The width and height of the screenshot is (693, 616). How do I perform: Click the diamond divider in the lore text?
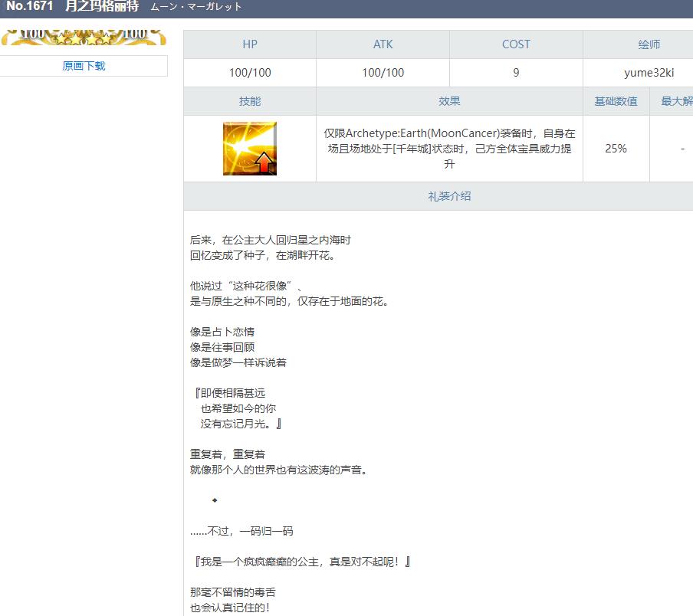212,500
